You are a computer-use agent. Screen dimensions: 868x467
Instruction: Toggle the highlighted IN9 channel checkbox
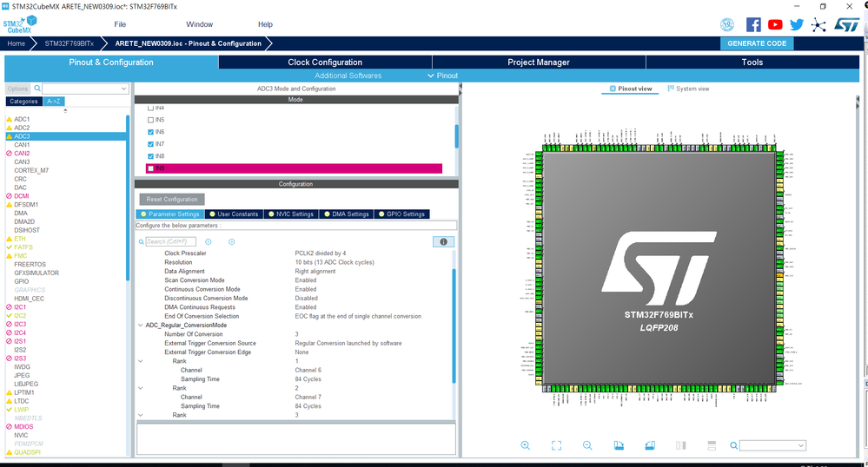click(x=150, y=168)
